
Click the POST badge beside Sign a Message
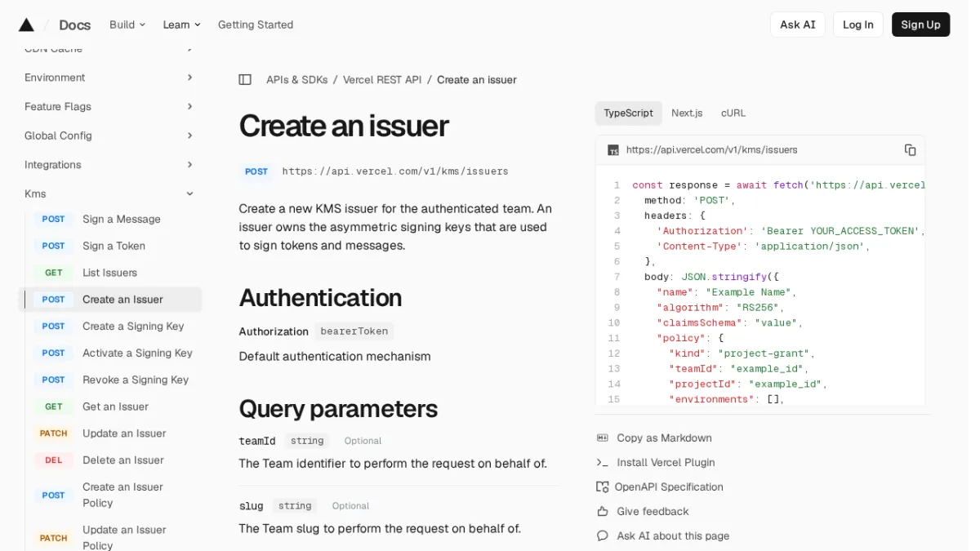point(54,220)
